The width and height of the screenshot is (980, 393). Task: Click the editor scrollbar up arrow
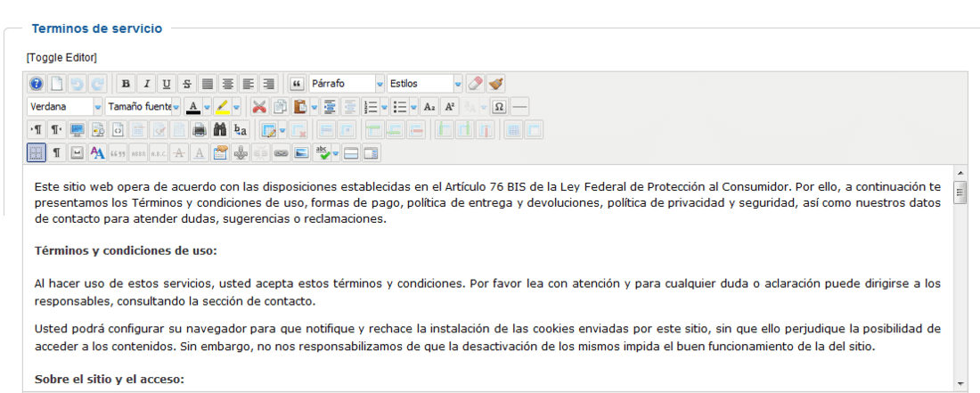(960, 171)
